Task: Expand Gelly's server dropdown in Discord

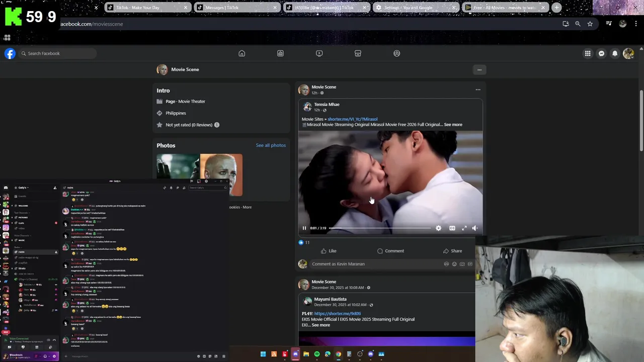Action: pyautogui.click(x=24, y=188)
